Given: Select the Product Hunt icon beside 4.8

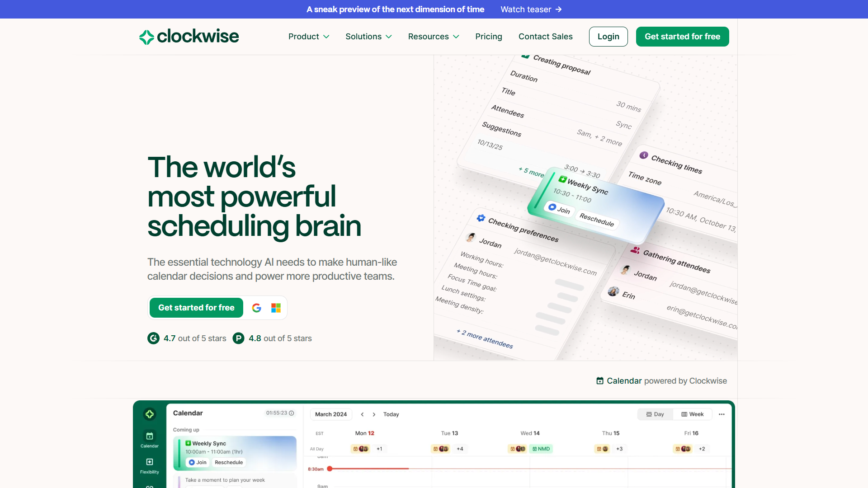Looking at the screenshot, I should 238,338.
